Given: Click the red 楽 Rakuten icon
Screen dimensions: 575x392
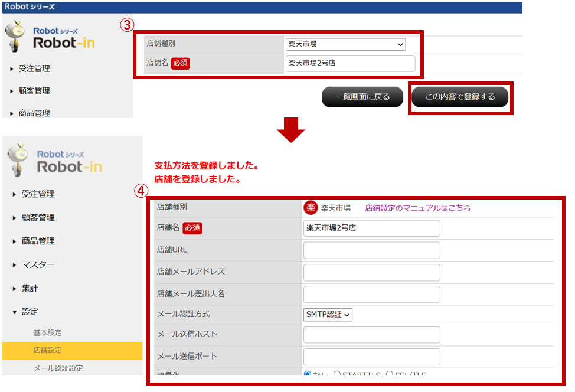Looking at the screenshot, I should pyautogui.click(x=311, y=208).
